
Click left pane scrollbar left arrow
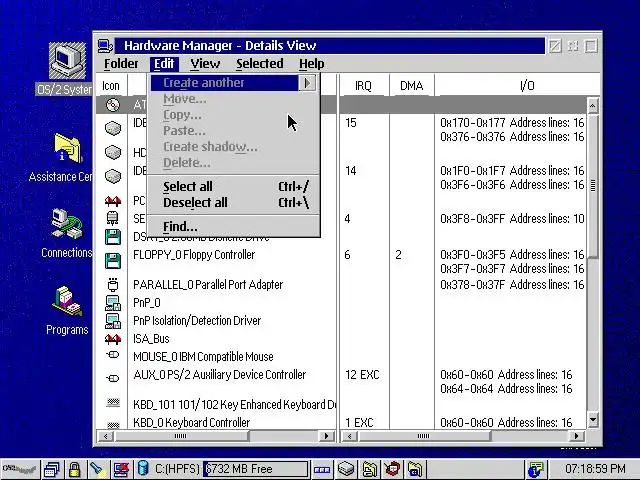coord(106,436)
